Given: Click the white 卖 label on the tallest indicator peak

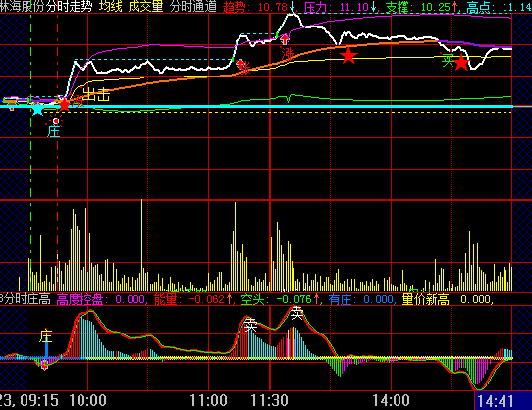Looking at the screenshot, I should click(296, 313).
